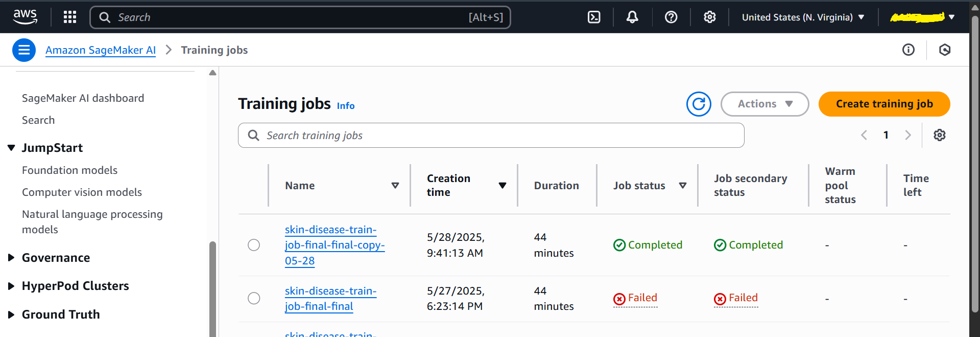The width and height of the screenshot is (980, 337).
Task: Open SageMaker AI dashboard in sidebar
Action: click(83, 98)
